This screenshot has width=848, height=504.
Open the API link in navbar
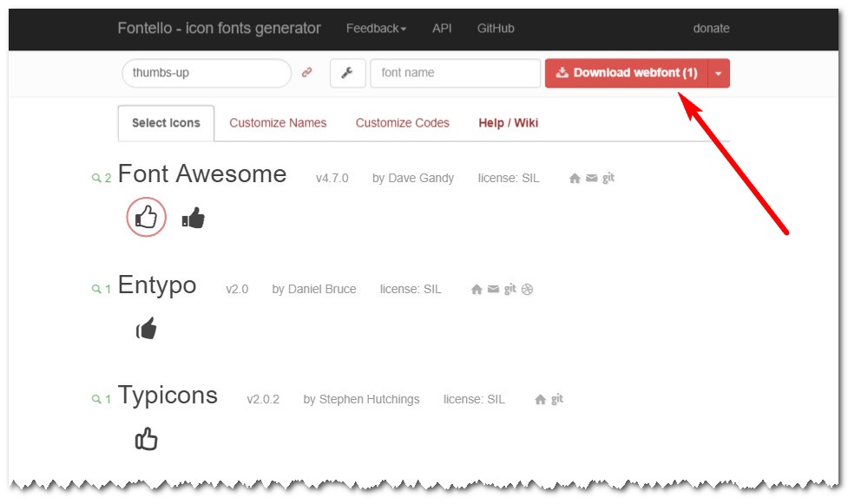[442, 28]
